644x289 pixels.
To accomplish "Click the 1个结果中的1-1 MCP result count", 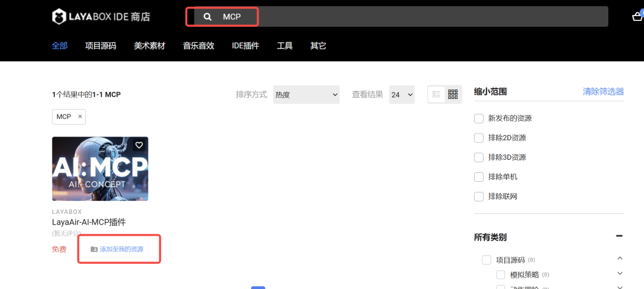I will (86, 95).
